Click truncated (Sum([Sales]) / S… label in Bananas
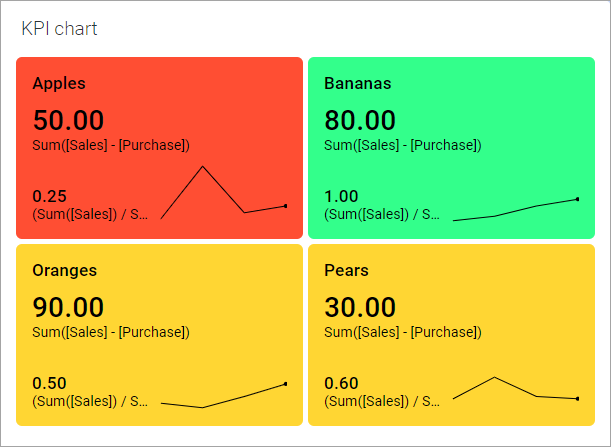 coord(382,214)
